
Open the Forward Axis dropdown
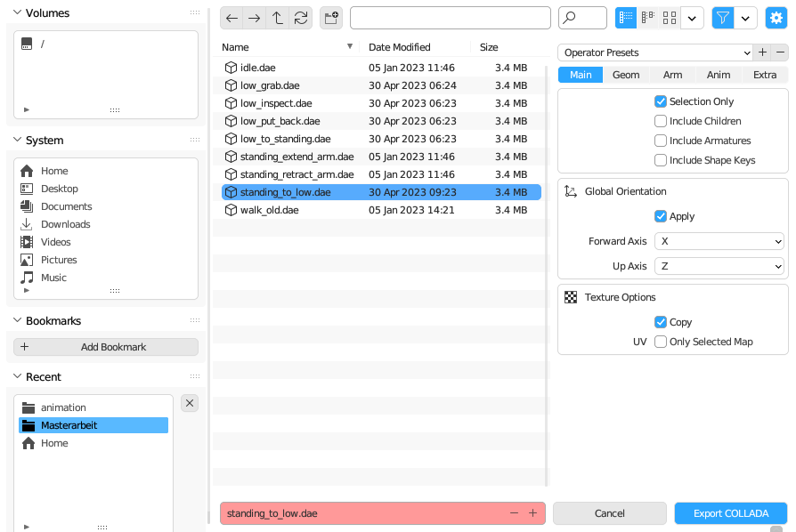click(719, 241)
